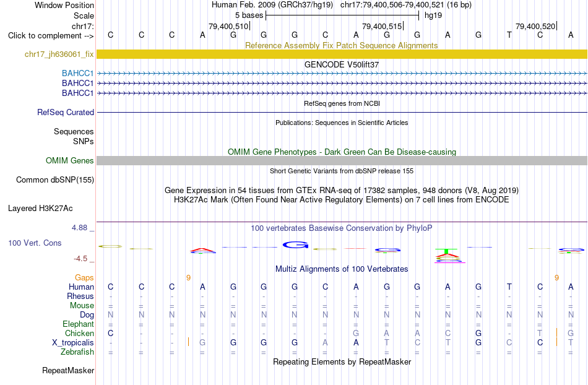Click the yellow fix patch alignment bar

click(342, 54)
